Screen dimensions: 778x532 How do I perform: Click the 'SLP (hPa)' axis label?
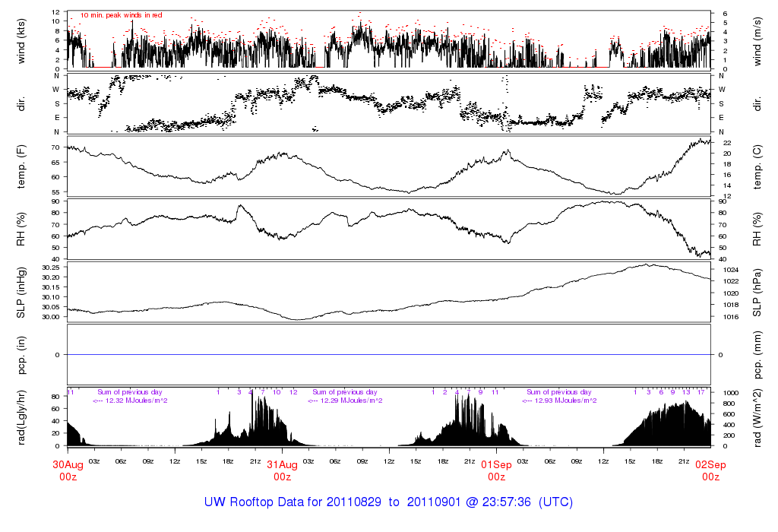tap(757, 293)
